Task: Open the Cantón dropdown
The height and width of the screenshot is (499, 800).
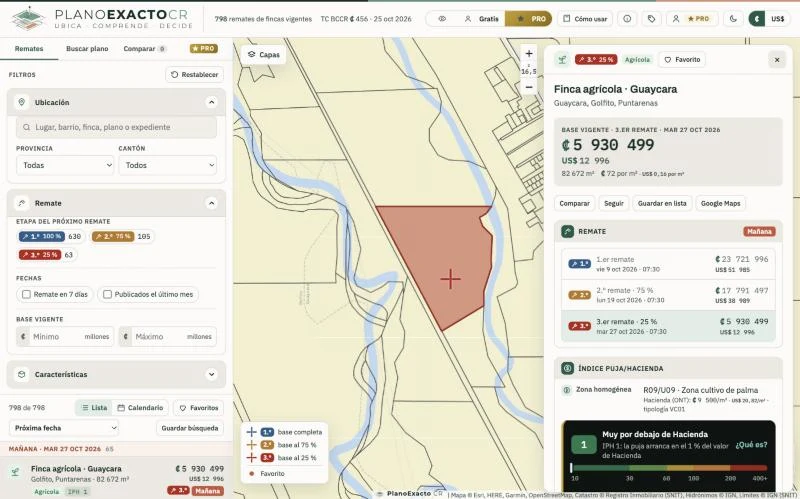Action: (x=168, y=165)
